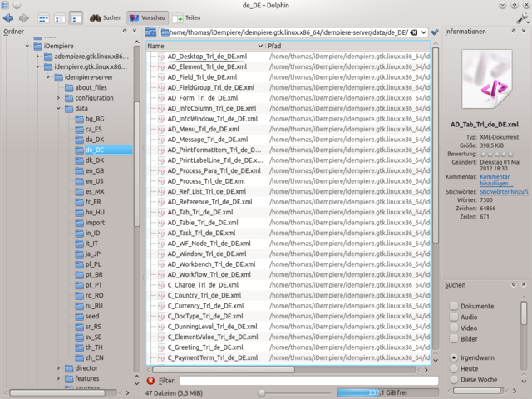Screen dimensions: 532x399
Task: Open Suchen search tool
Action: [x=106, y=17]
